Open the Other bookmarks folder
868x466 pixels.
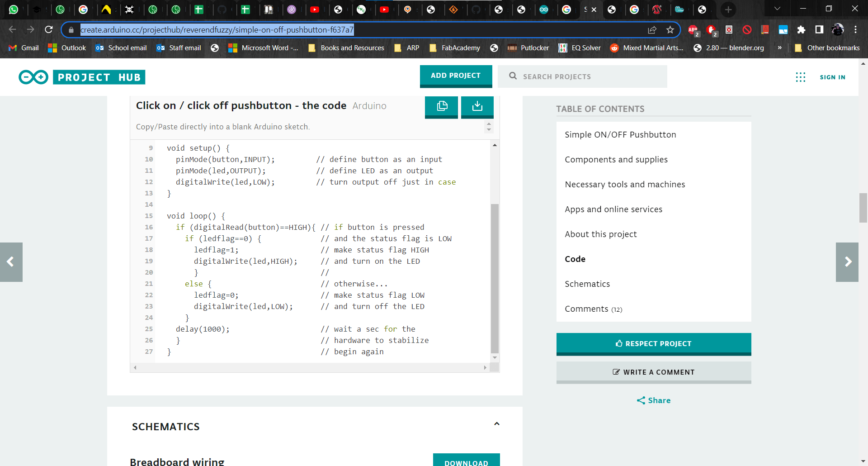click(827, 48)
